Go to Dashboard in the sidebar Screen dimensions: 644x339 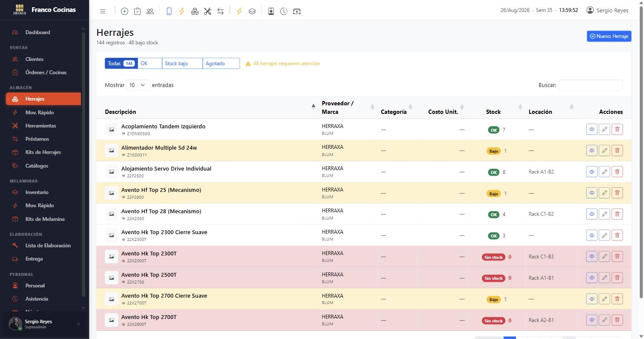(43, 32)
